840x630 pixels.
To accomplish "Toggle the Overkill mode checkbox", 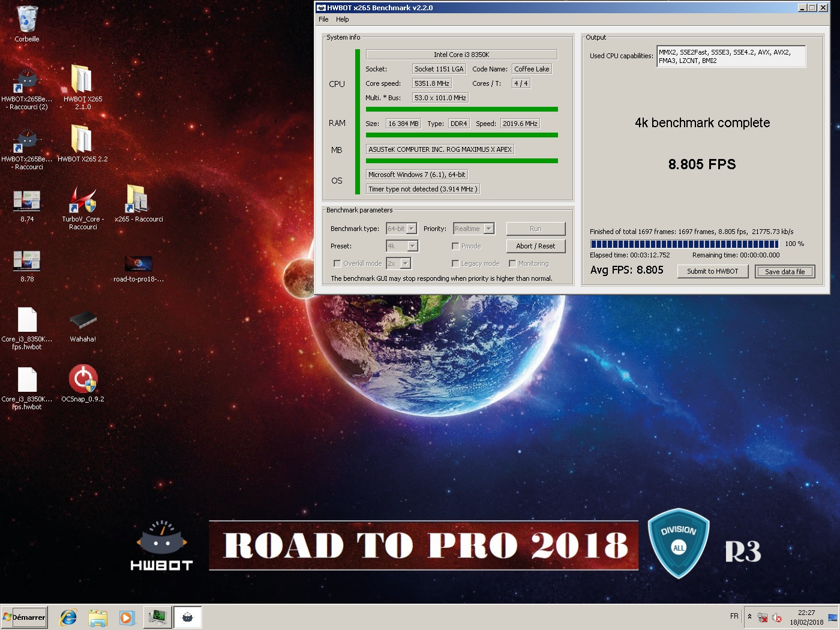I will tap(337, 263).
